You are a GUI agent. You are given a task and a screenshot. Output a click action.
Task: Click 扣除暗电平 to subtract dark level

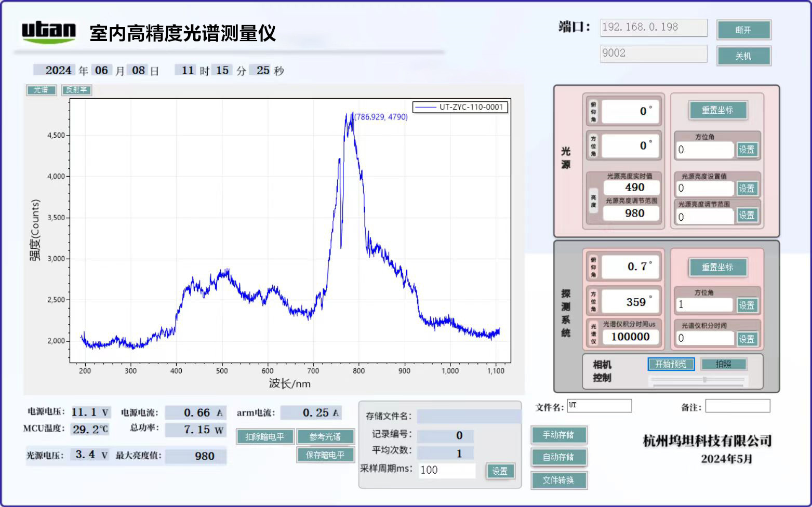pyautogui.click(x=265, y=437)
